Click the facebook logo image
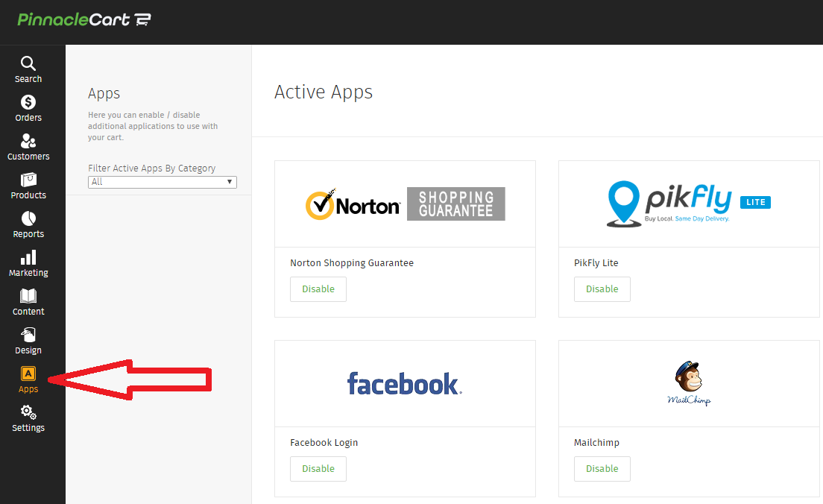 pyautogui.click(x=405, y=384)
